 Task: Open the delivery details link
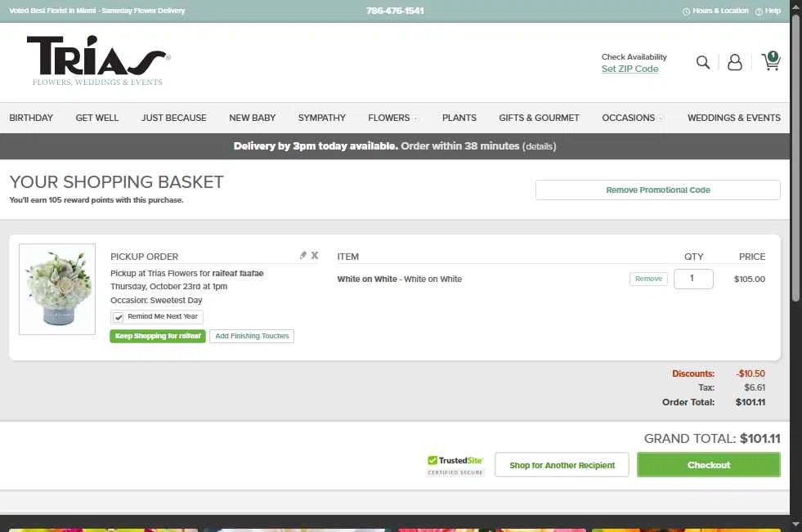(539, 146)
